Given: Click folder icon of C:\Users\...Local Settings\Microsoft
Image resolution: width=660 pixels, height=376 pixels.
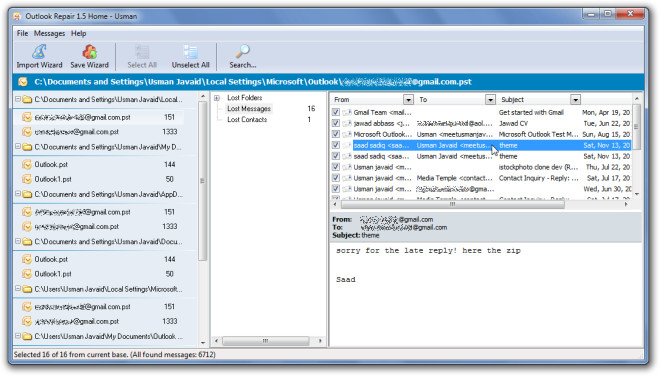Looking at the screenshot, I should tap(27, 289).
